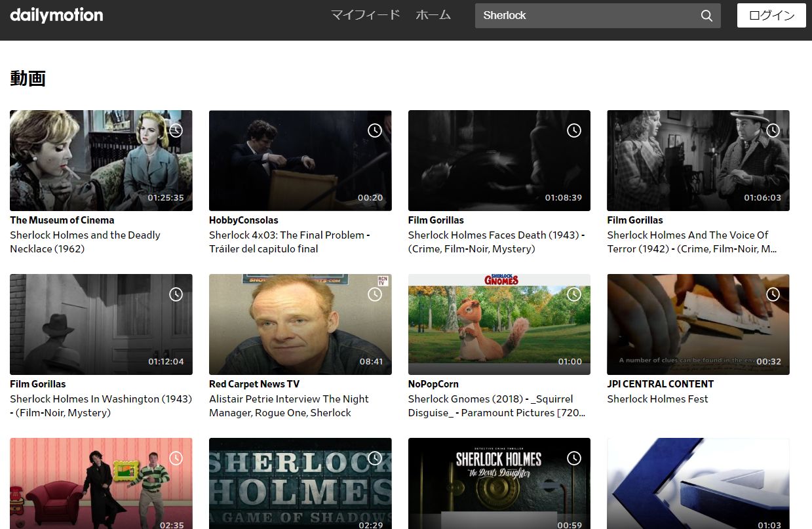The width and height of the screenshot is (812, 529).
Task: Click the dailymotion logo
Action: [x=56, y=15]
